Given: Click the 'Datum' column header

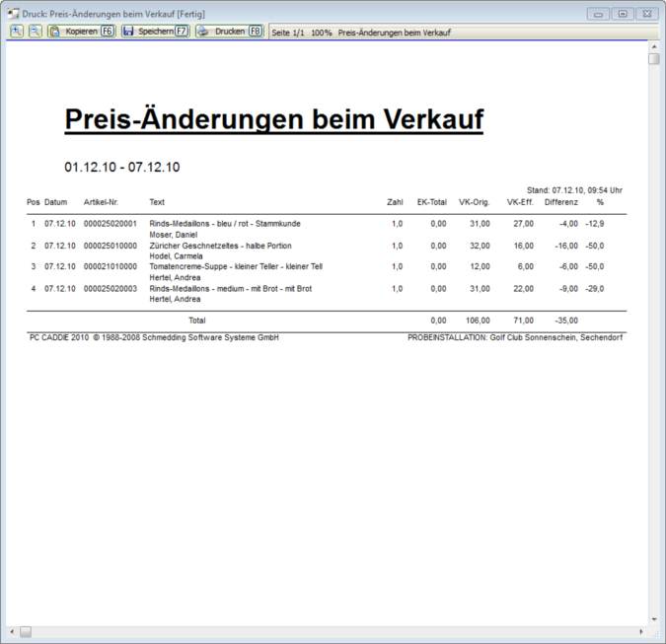Looking at the screenshot, I should 55,202.
